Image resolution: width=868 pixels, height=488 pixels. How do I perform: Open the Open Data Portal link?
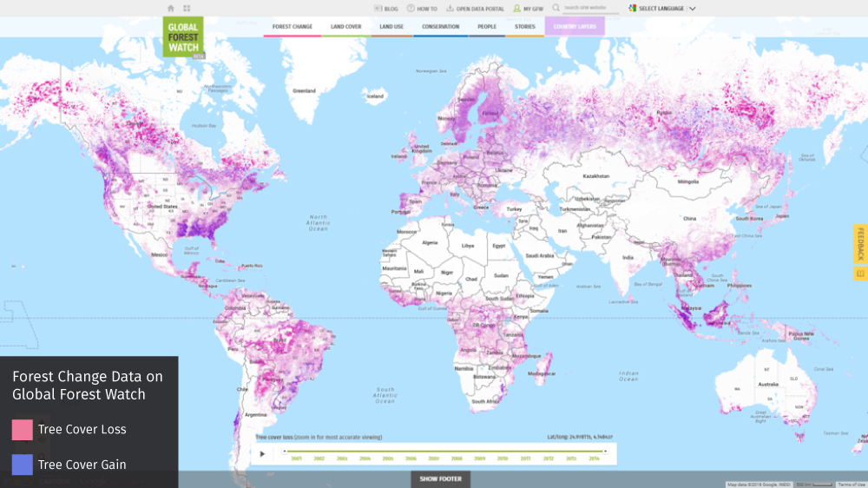tap(475, 9)
